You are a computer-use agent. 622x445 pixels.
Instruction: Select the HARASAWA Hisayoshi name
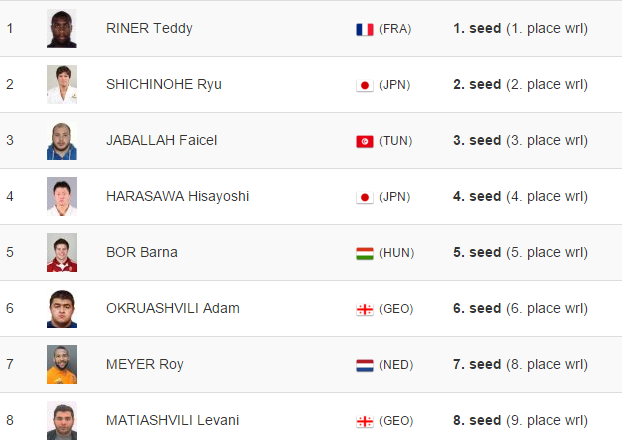pyautogui.click(x=177, y=196)
